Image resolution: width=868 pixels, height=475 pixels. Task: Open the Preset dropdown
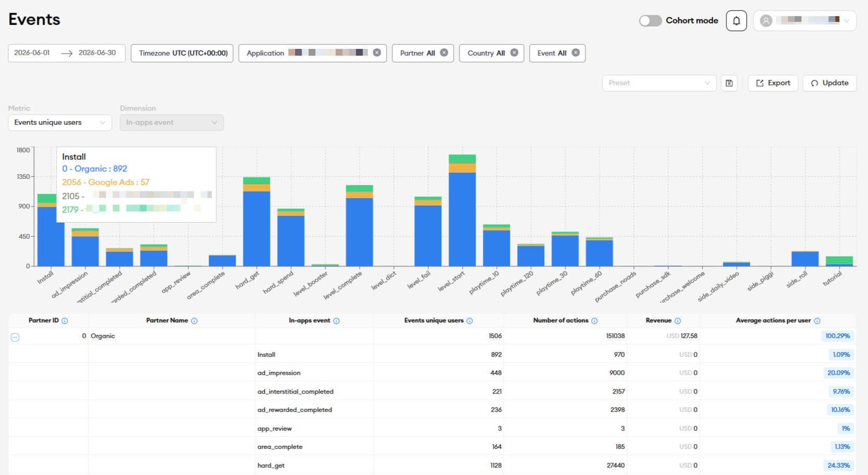point(659,83)
